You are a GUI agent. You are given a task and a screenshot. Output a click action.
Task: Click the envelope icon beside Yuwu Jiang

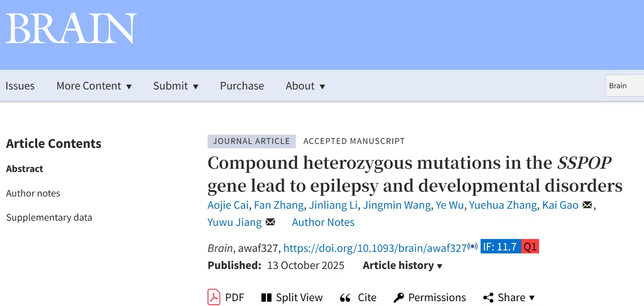point(270,222)
